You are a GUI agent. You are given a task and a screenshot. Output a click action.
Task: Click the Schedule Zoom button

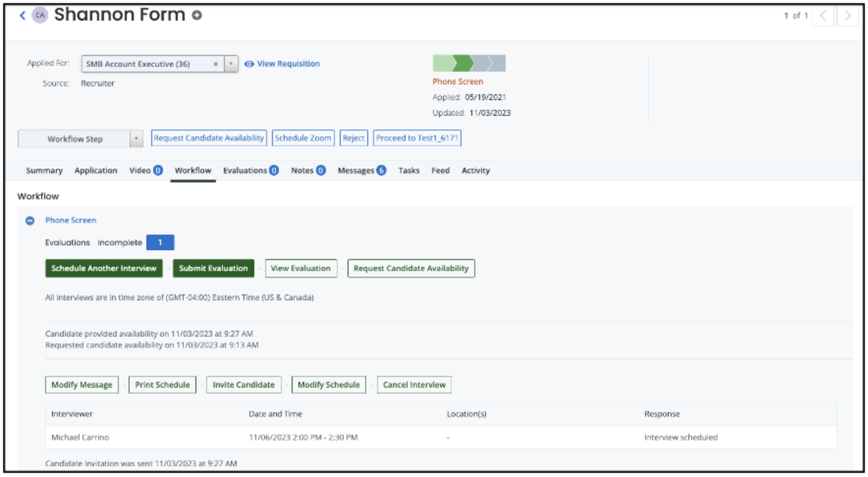click(x=303, y=138)
